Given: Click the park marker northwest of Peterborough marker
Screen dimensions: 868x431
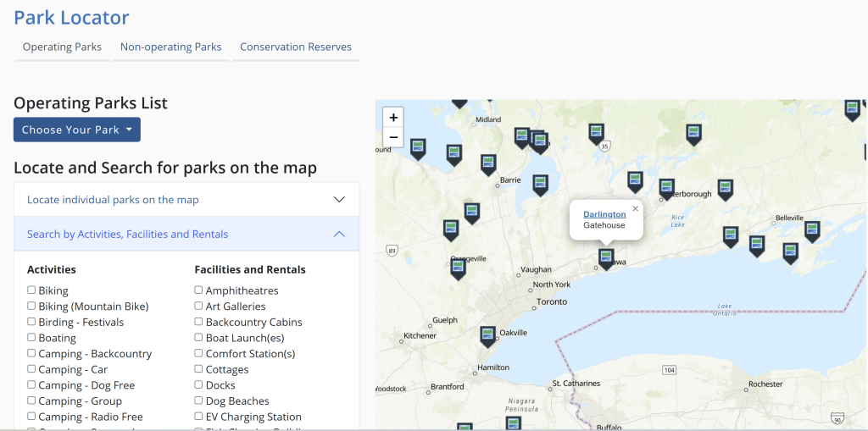Looking at the screenshot, I should [x=635, y=181].
